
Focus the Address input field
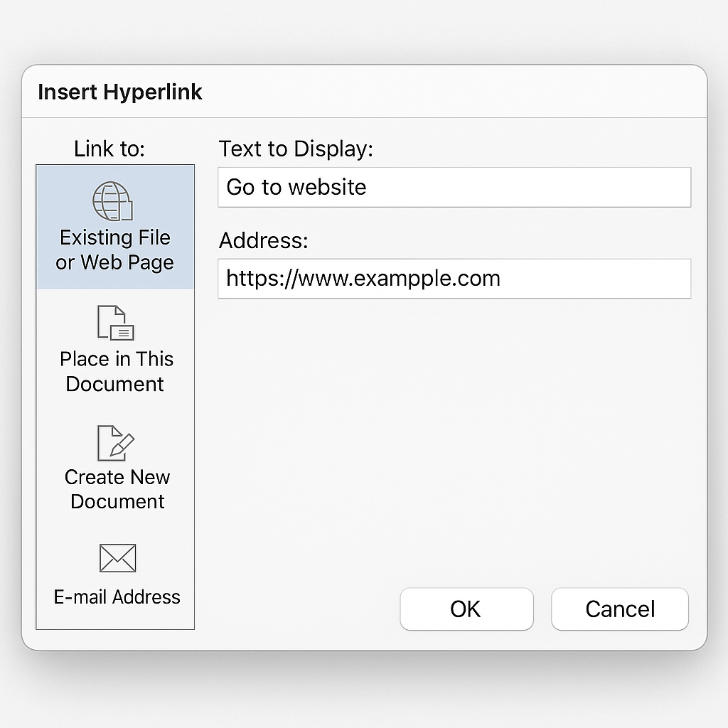tap(454, 278)
